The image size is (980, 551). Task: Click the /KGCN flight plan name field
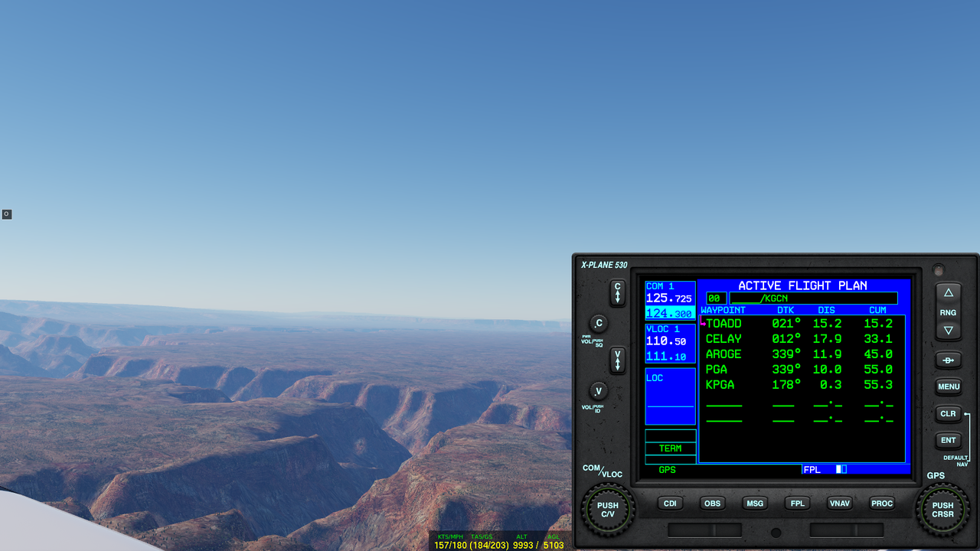tap(813, 298)
